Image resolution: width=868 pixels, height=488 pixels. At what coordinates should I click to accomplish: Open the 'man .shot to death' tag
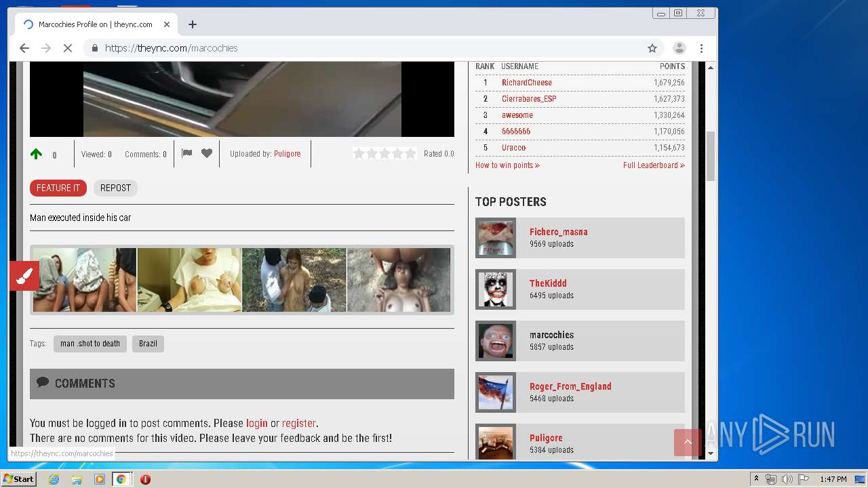click(90, 344)
